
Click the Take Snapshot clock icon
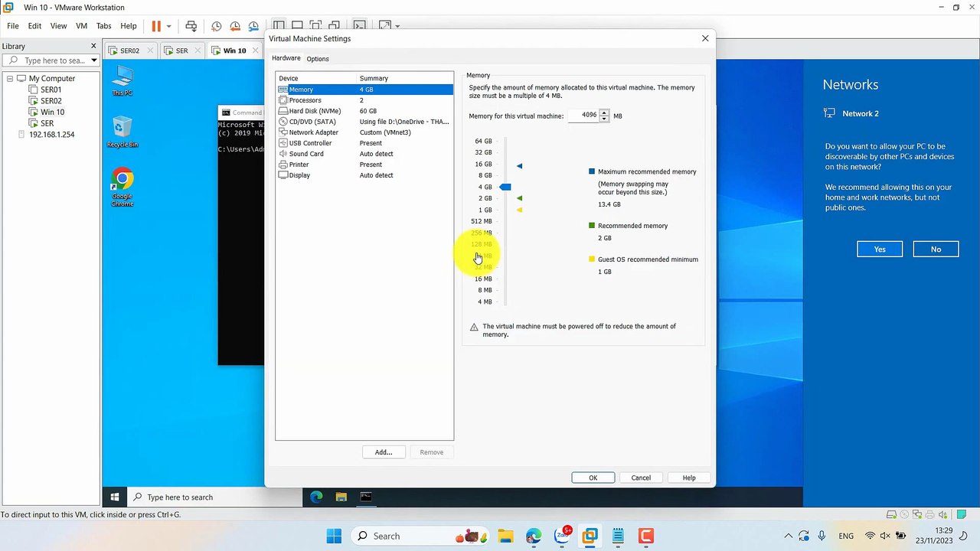[216, 26]
